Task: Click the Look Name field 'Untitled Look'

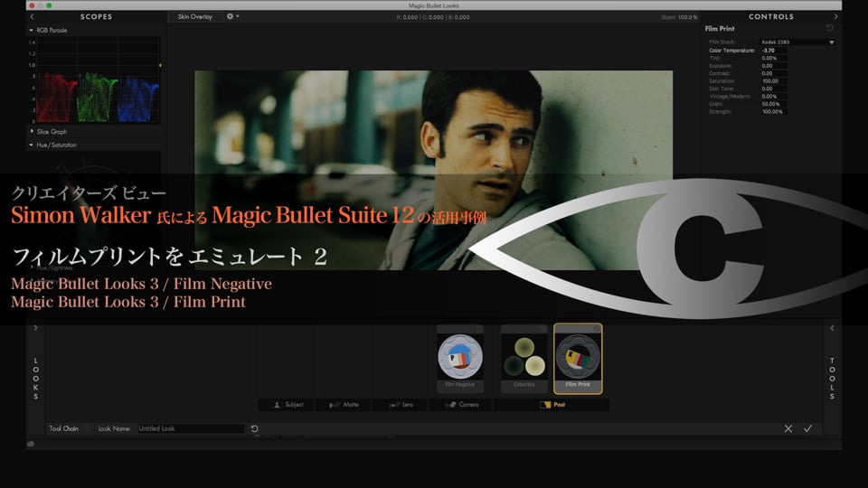Action: 190,428
